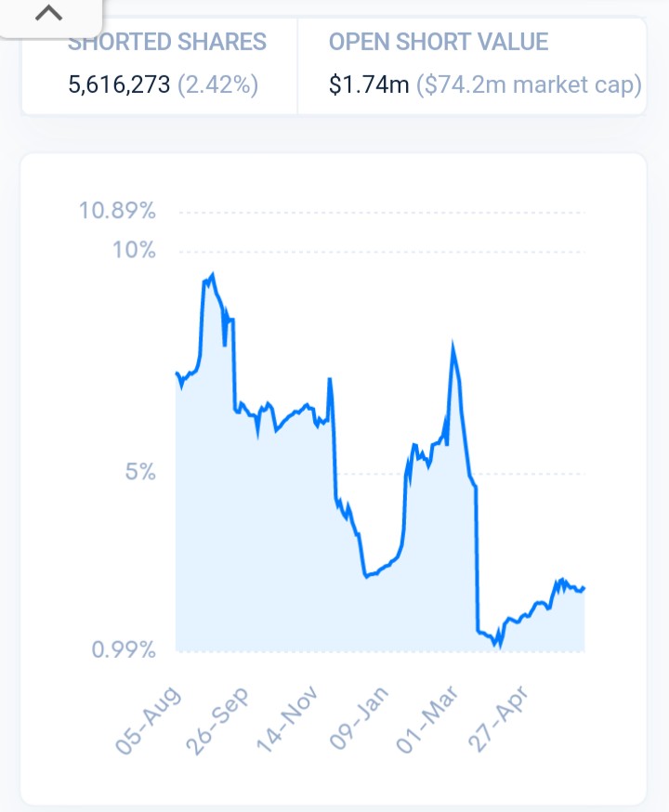This screenshot has height=812, width=669.
Task: Click the chart line's highest peak
Action: [x=213, y=274]
